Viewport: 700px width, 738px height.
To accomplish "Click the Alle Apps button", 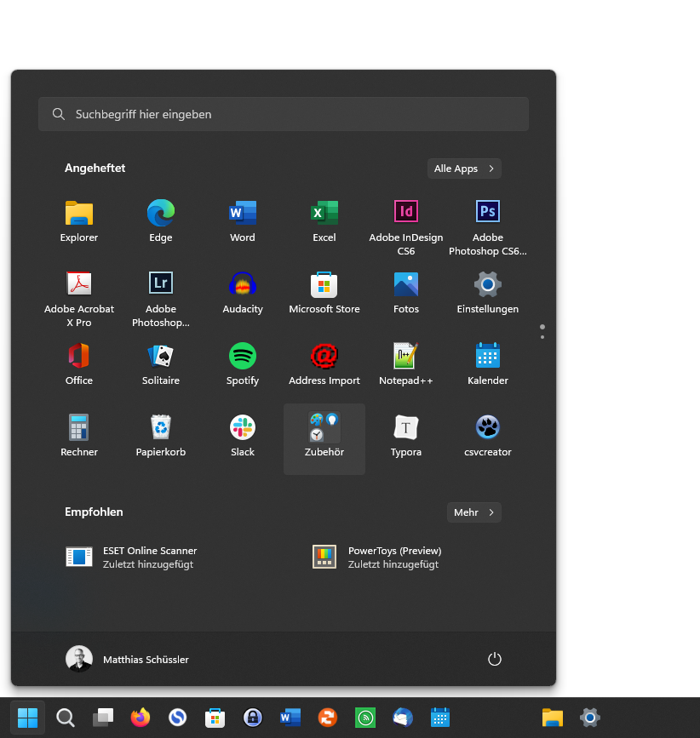I will pos(464,169).
